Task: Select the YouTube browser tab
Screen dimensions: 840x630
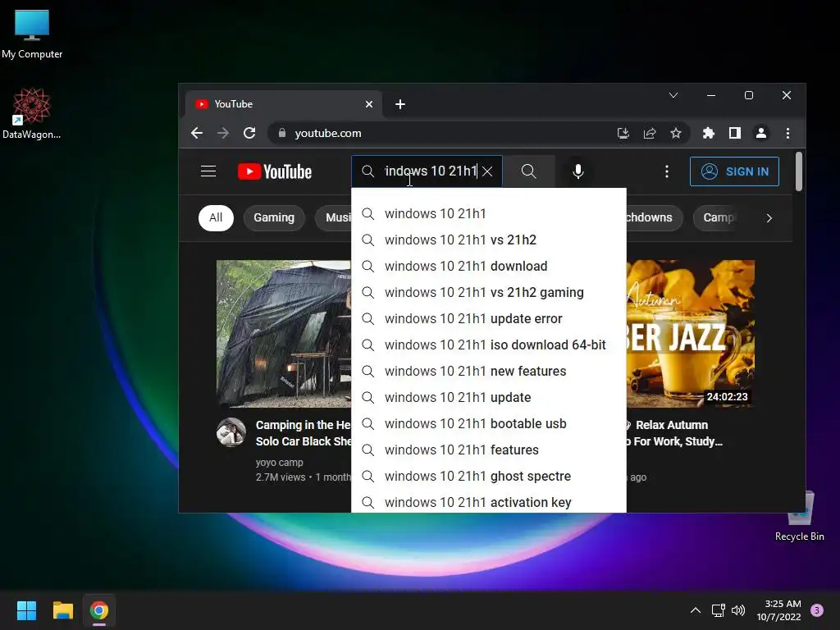Action: click(x=284, y=104)
